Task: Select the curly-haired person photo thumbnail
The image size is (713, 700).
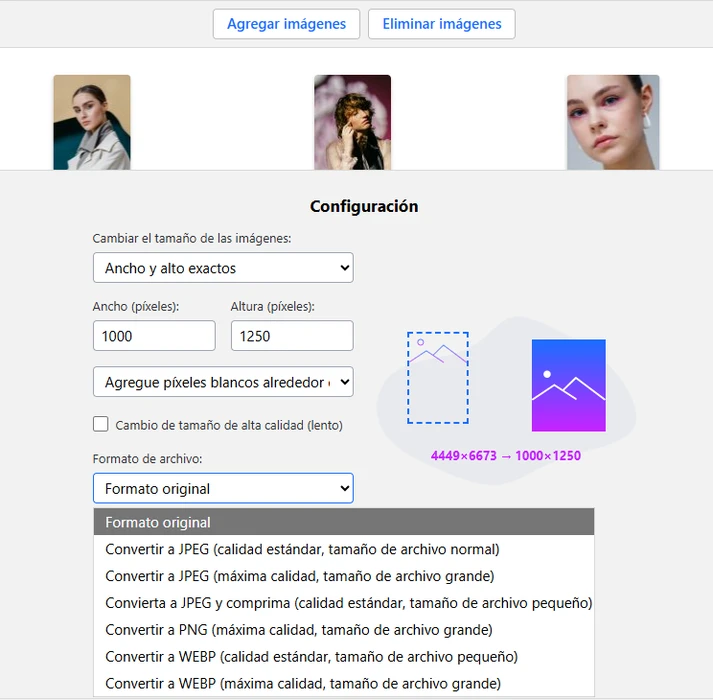Action: pyautogui.click(x=352, y=122)
